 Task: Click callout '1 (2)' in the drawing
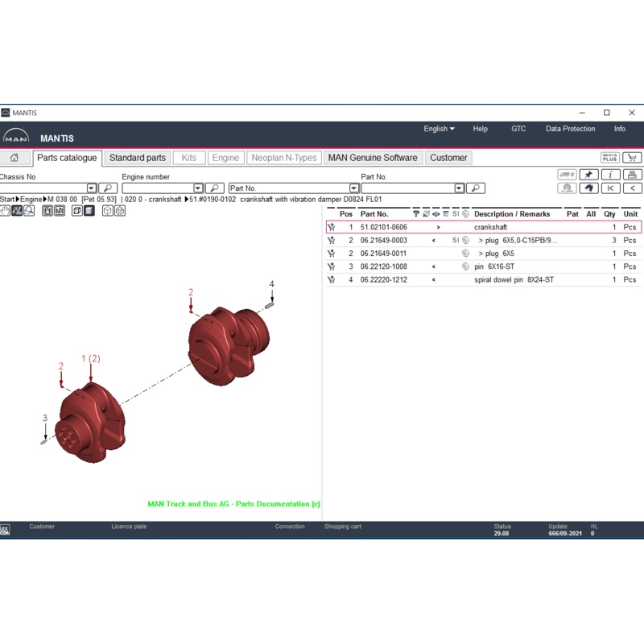click(91, 358)
